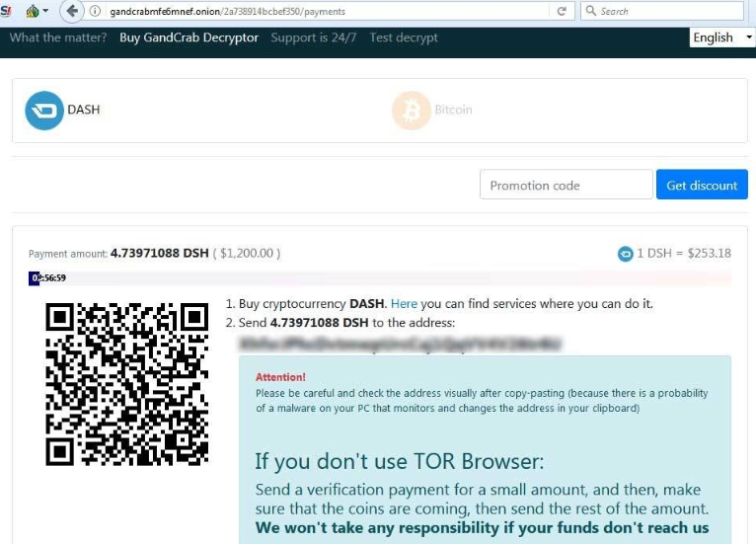Image resolution: width=756 pixels, height=544 pixels.
Task: Click the small DASH icon beside exchange rate
Action: [x=626, y=254]
